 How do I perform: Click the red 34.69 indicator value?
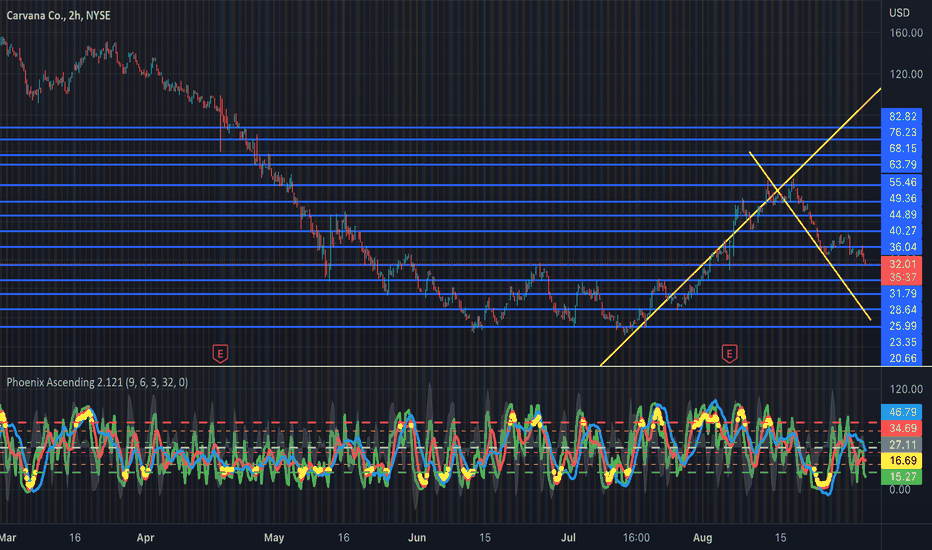[902, 428]
